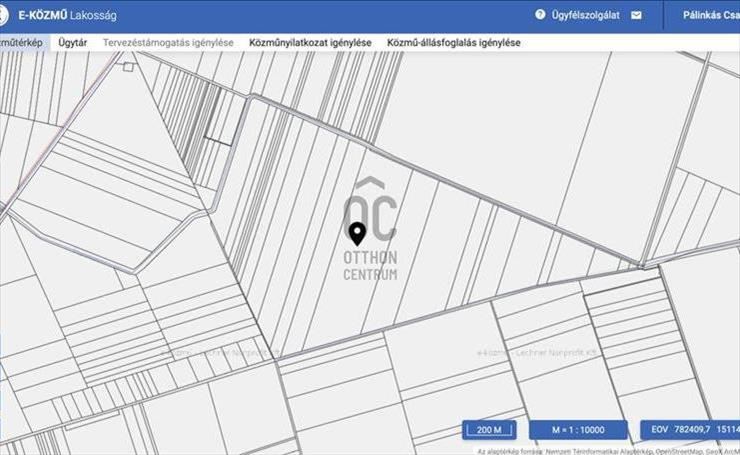Click the Otthon Centrum watermark logo
Viewport: 740px width, 455px height.
(370, 230)
